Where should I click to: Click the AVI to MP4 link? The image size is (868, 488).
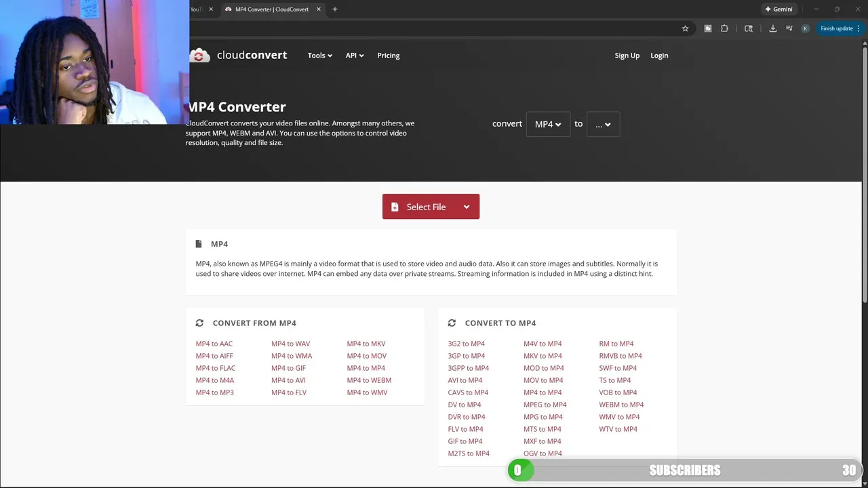click(465, 380)
